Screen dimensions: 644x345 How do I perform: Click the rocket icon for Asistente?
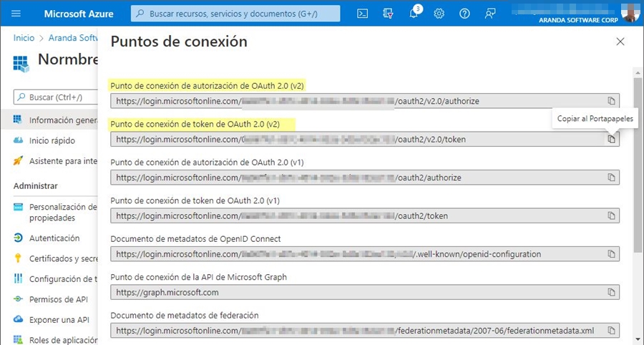pos(18,160)
